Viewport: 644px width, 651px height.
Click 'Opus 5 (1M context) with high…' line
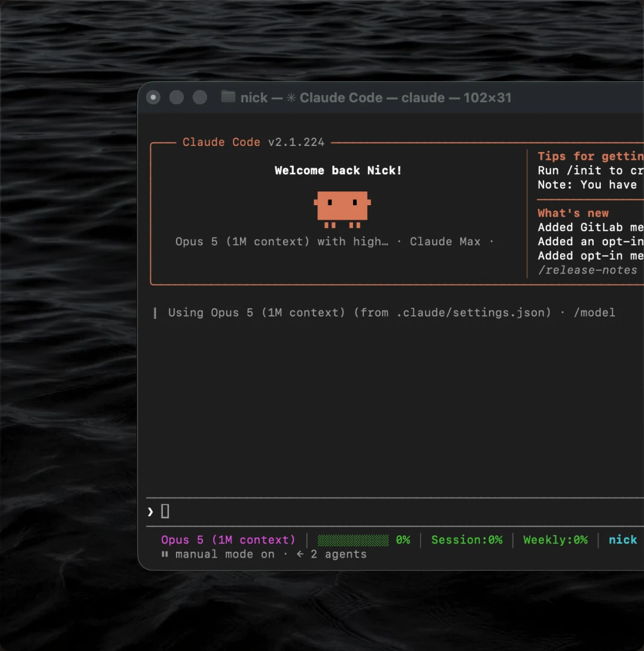click(x=282, y=242)
